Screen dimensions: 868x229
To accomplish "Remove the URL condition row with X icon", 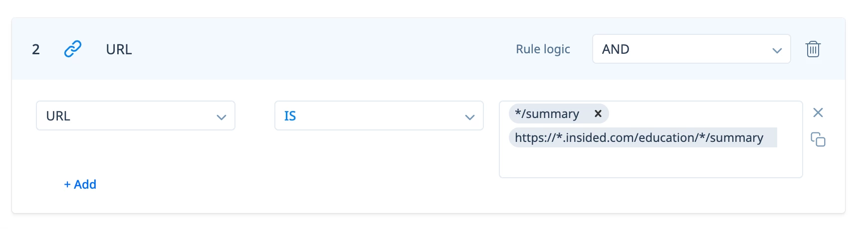I will pos(818,113).
